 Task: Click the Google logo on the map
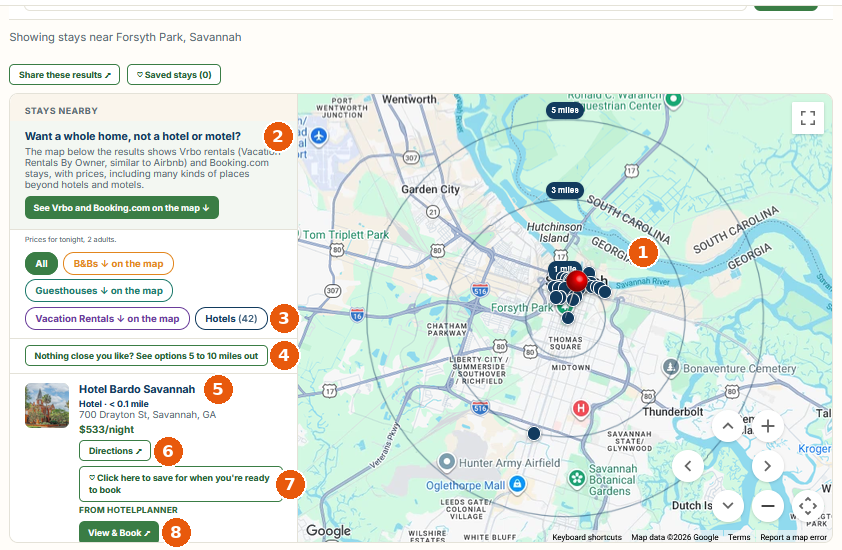(x=328, y=531)
